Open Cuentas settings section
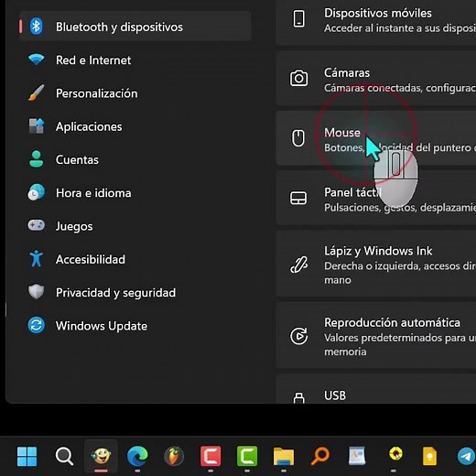Viewport: 476px width, 476px height. (135, 159)
